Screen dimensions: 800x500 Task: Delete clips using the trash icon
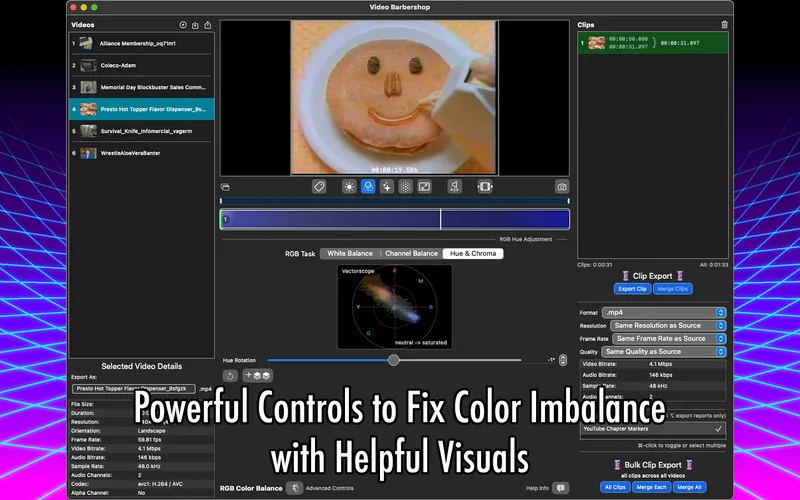[724, 24]
